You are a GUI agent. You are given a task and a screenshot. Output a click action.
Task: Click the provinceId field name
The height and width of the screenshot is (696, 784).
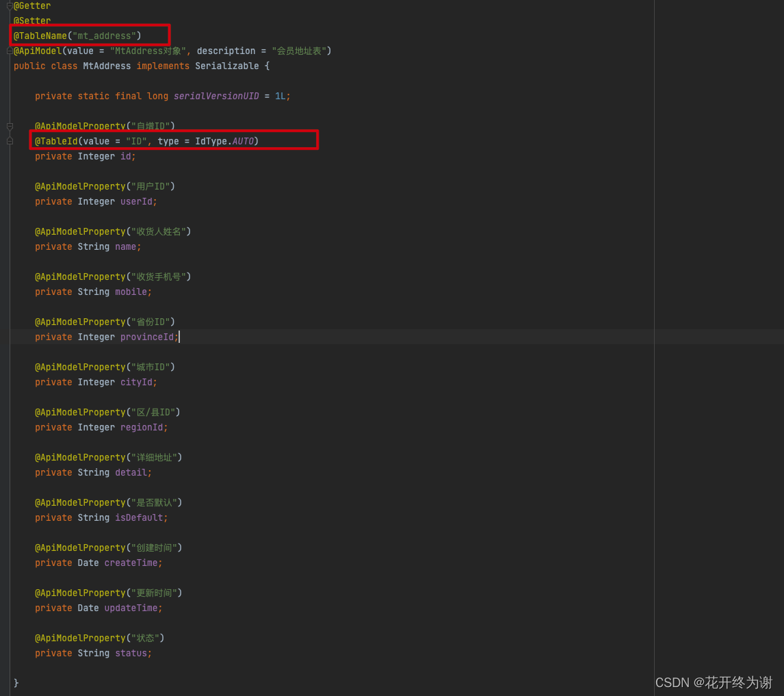(147, 337)
